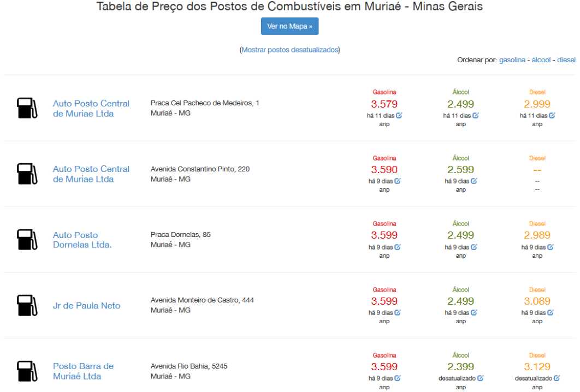Image resolution: width=580 pixels, height=392 pixels.
Task: Open Auto Posto Central on Avenida Constantino Pinto
Action: point(91,174)
